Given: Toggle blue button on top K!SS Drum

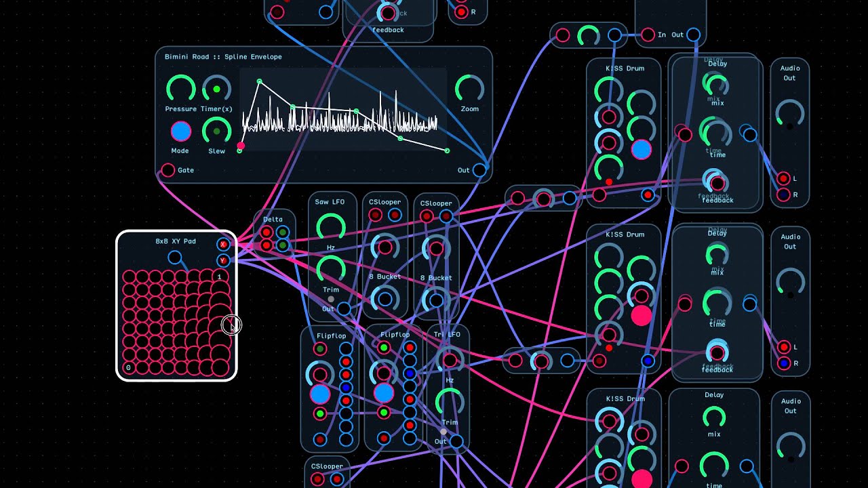Looking at the screenshot, I should coord(641,150).
